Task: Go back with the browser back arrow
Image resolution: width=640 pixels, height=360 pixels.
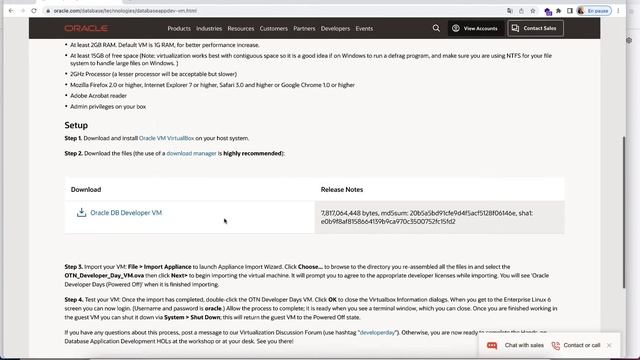Action: point(11,11)
